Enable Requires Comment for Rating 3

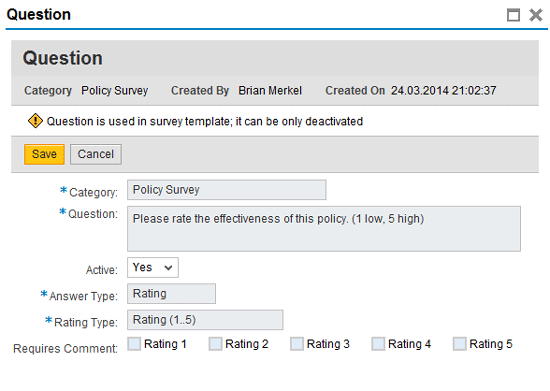297,344
